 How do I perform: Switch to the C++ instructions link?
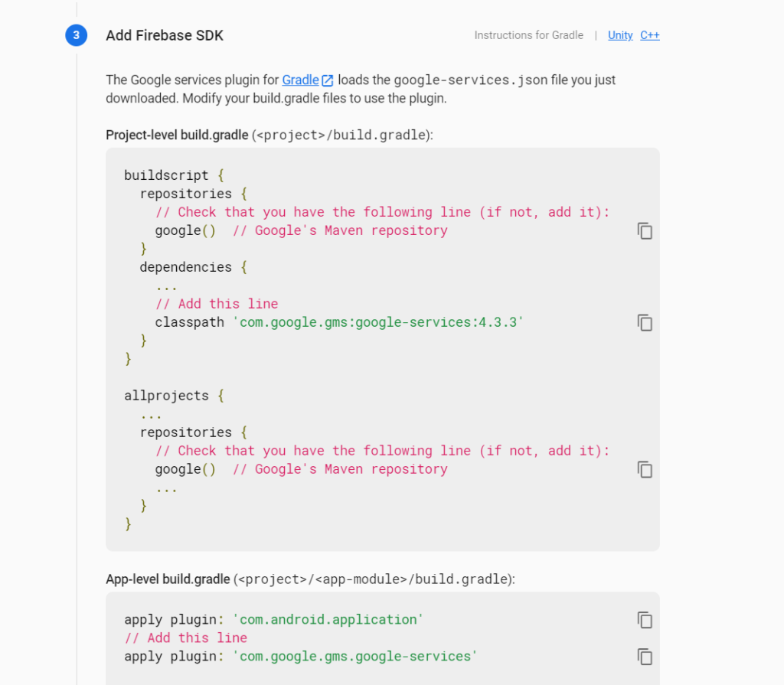coord(649,35)
